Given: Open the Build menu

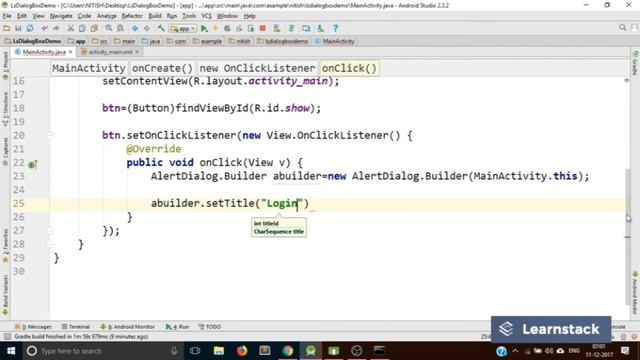Looking at the screenshot, I should click(x=154, y=16).
